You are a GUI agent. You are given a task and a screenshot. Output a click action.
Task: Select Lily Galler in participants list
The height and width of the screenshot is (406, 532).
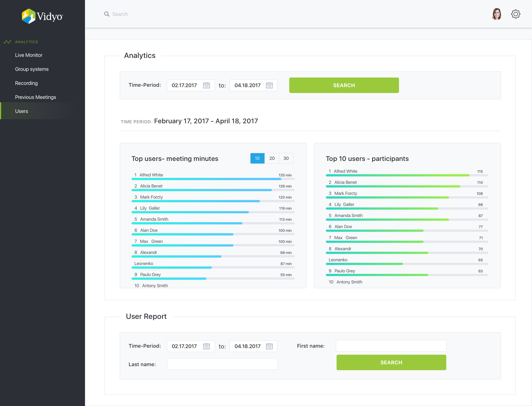pos(344,204)
